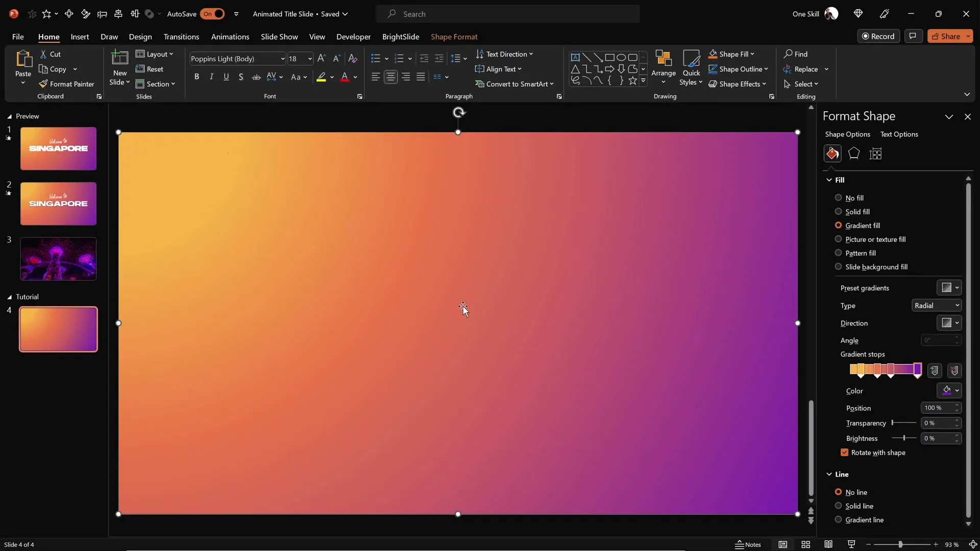The image size is (980, 551).
Task: Select the Gradient line radio button
Action: (838, 519)
